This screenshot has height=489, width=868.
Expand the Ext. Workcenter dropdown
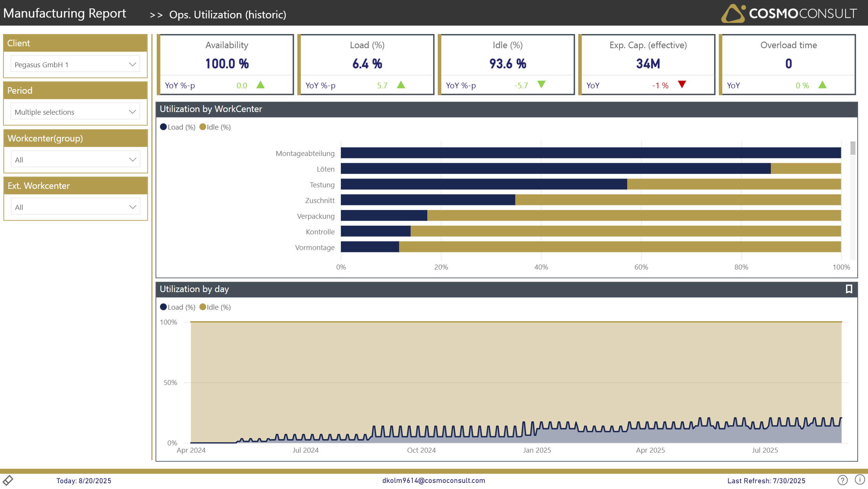pos(75,207)
